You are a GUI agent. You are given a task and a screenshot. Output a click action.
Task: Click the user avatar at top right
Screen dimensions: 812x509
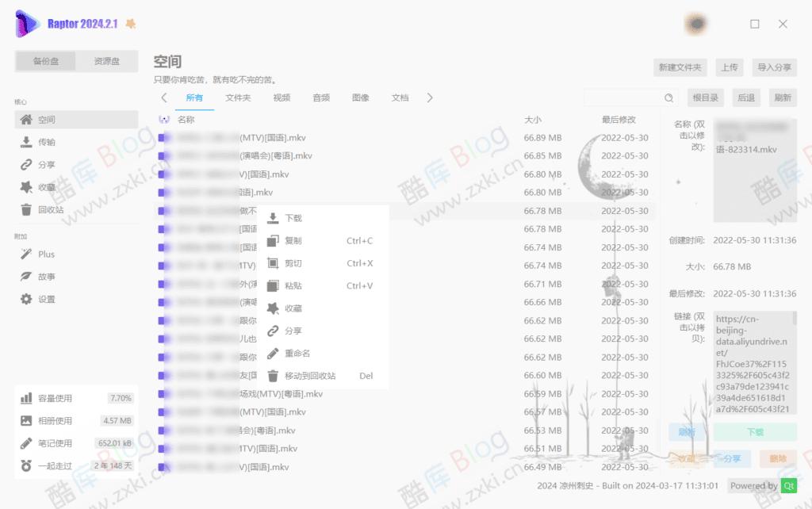[x=695, y=23]
